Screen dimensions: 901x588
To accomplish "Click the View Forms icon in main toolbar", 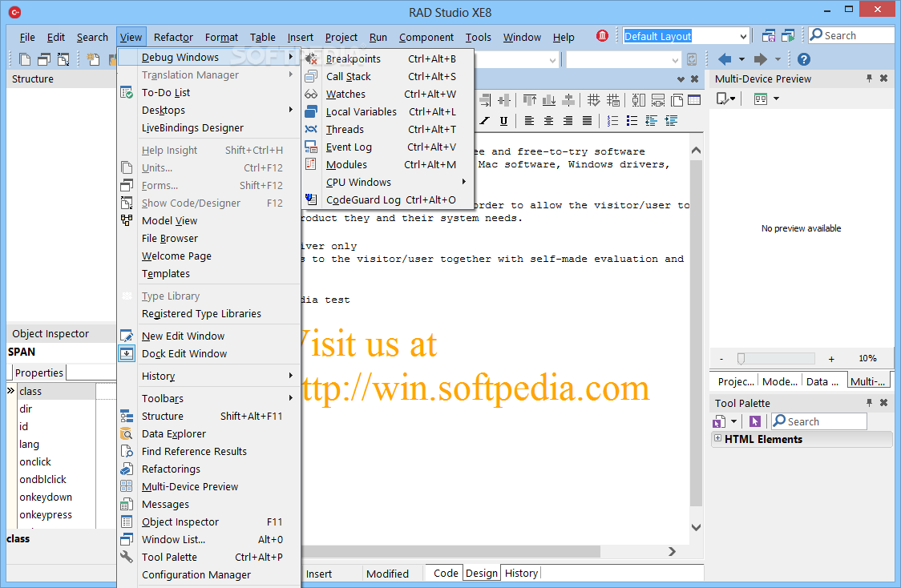I will [44, 59].
